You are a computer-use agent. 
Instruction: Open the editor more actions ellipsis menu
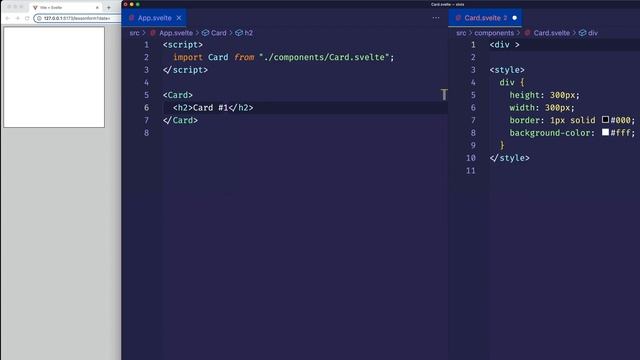click(436, 18)
